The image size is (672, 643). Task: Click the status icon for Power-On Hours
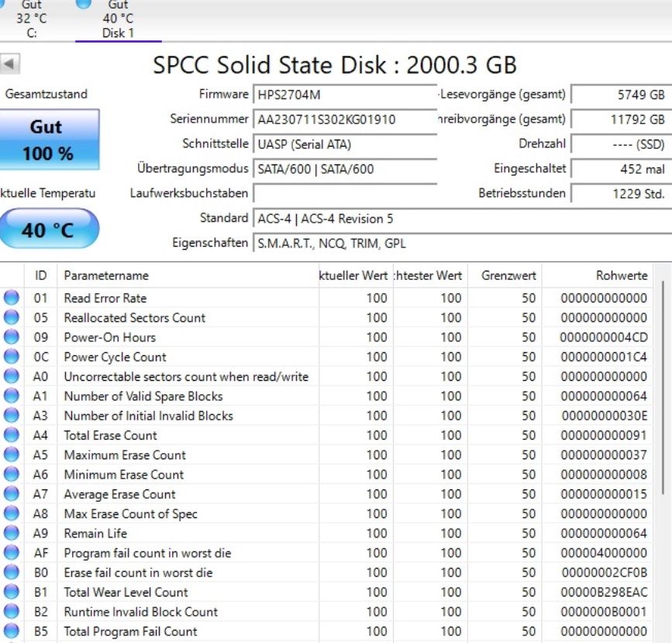11,337
